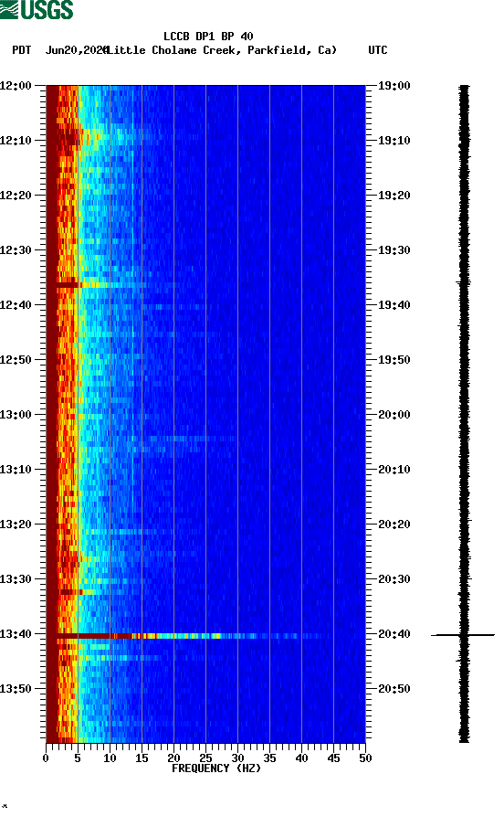
Task: Click the 5 Hz frequency tick label
Action: coord(78,758)
